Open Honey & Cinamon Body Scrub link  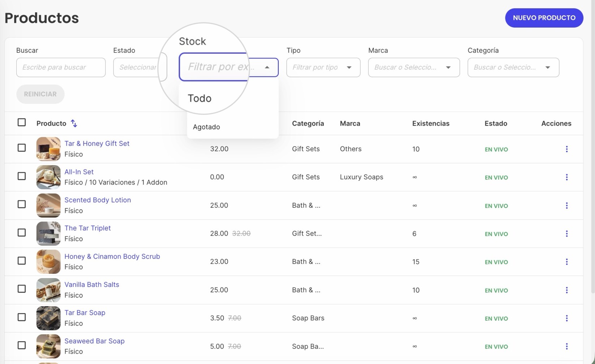point(112,256)
